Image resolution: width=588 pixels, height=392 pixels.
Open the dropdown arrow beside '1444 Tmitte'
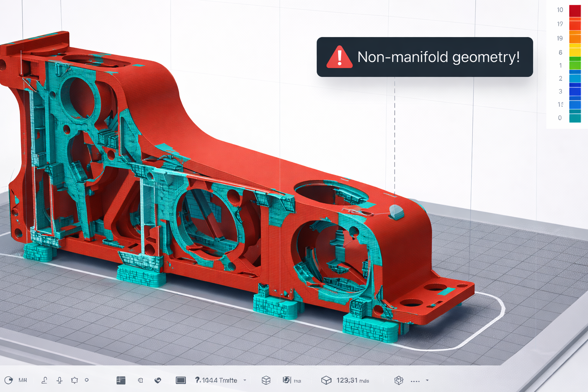pos(245,380)
